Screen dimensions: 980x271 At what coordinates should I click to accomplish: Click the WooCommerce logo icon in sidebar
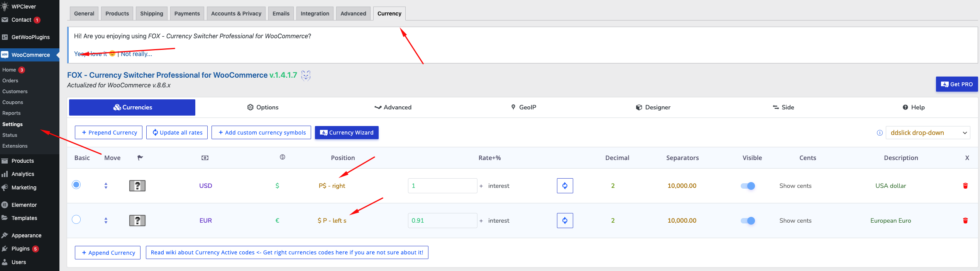pos(5,55)
